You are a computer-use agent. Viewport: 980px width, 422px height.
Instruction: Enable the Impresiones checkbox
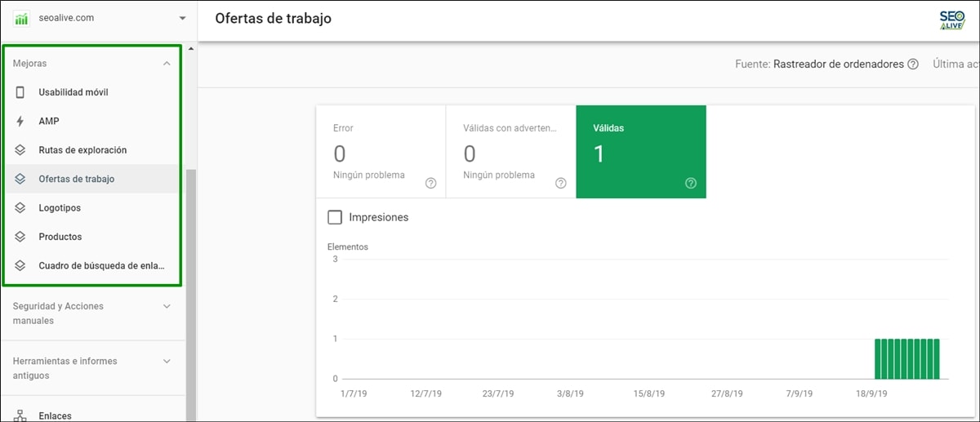[x=334, y=217]
